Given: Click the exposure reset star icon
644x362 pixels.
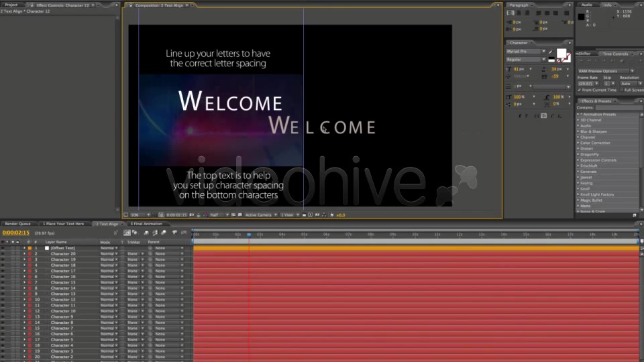Looking at the screenshot, I should pos(332,215).
